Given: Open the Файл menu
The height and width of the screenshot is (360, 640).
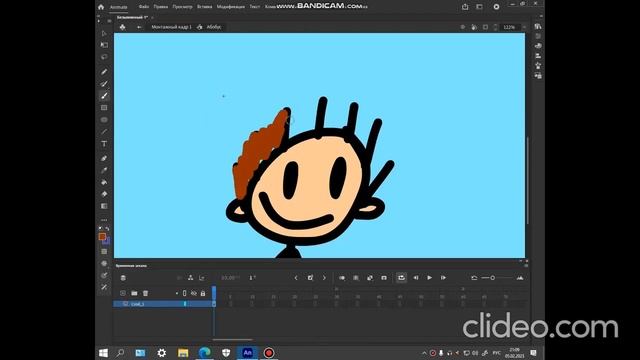Looking at the screenshot, I should (143, 7).
